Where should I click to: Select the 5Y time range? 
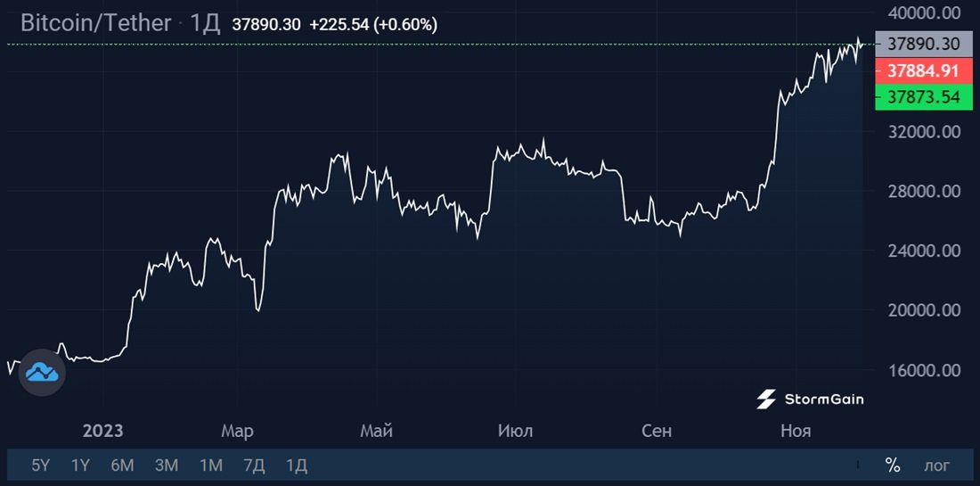40,465
